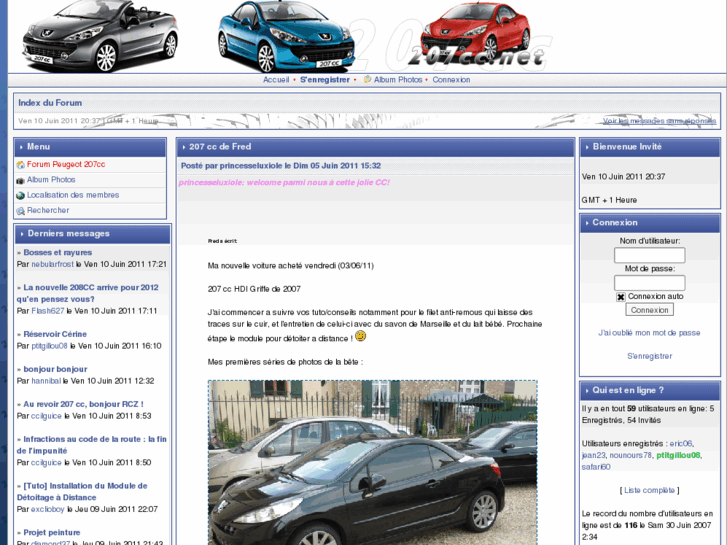This screenshot has width=727, height=545.
Task: Select Forum Peugeot 207cc in Menu
Action: 66,165
